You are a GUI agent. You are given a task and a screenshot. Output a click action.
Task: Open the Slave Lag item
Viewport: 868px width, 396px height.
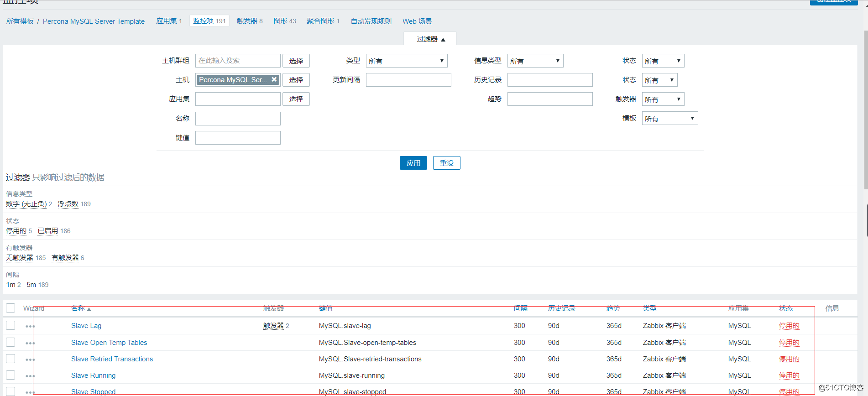[86, 326]
